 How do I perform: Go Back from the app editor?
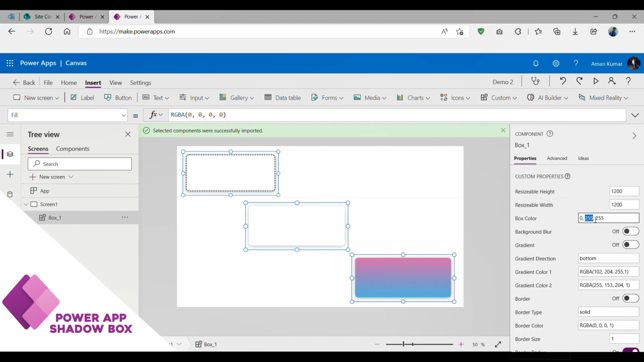[24, 82]
